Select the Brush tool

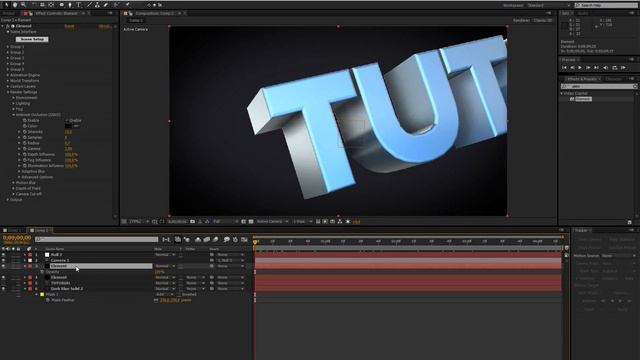(89, 5)
